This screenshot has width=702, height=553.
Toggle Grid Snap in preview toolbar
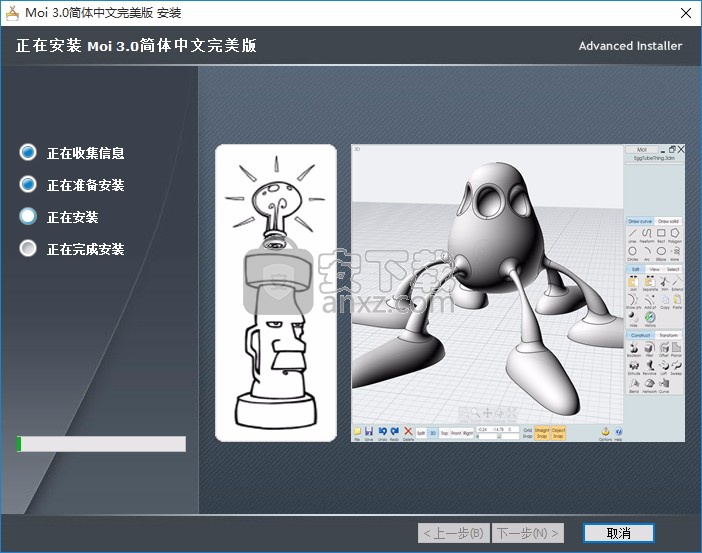point(528,433)
